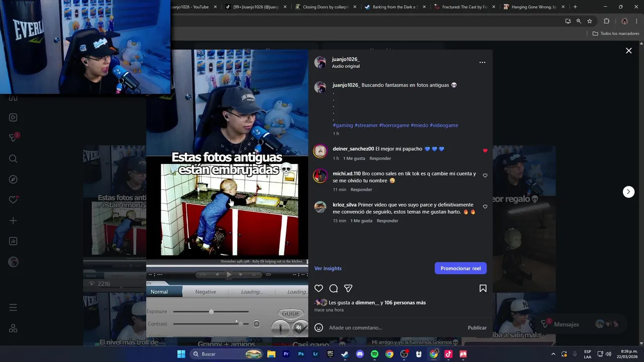The image size is (644, 362).
Task: Like krloz_silva's comment
Action: [485, 207]
